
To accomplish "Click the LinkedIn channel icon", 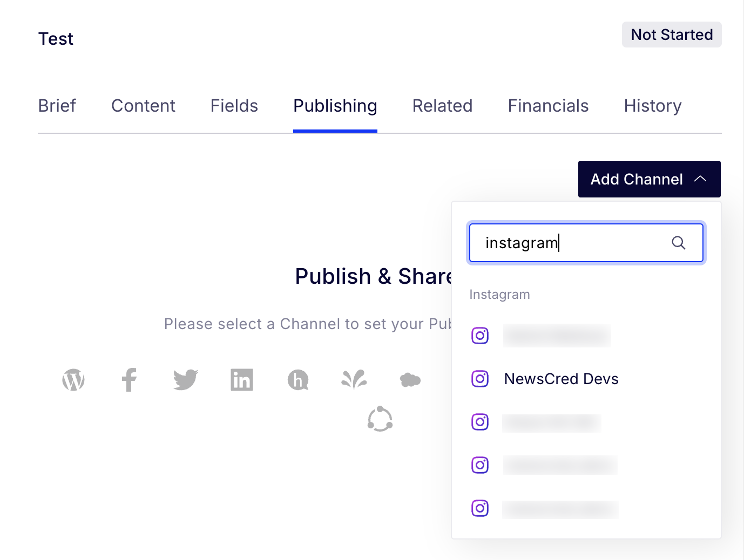I will click(x=242, y=380).
